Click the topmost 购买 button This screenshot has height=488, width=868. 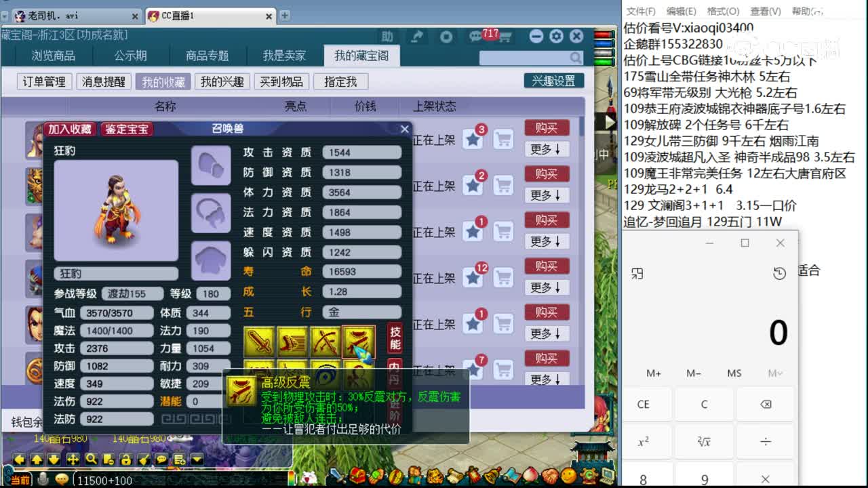tap(547, 128)
